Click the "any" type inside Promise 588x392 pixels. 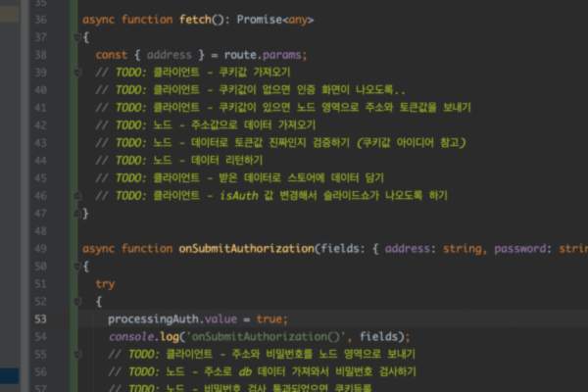click(298, 20)
